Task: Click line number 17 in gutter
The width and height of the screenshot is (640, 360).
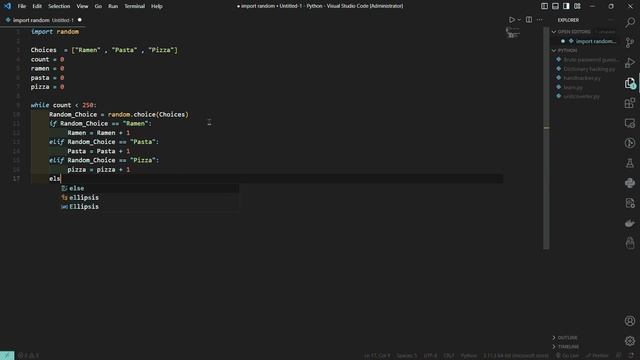Action: pyautogui.click(x=16, y=178)
